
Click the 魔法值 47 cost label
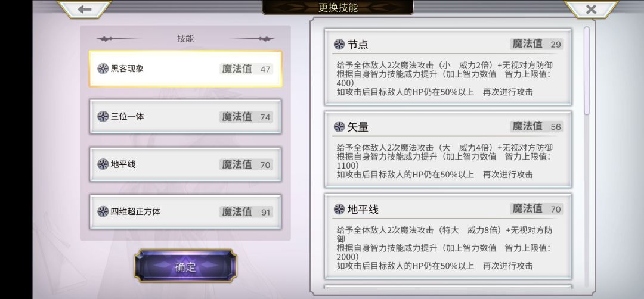(246, 69)
